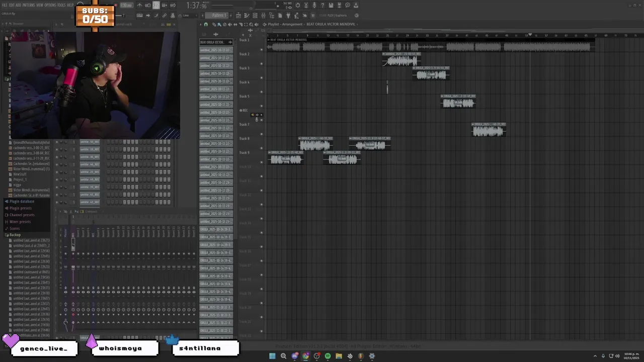Open the Tempo tapper icon
The image size is (644, 362).
[296, 15]
